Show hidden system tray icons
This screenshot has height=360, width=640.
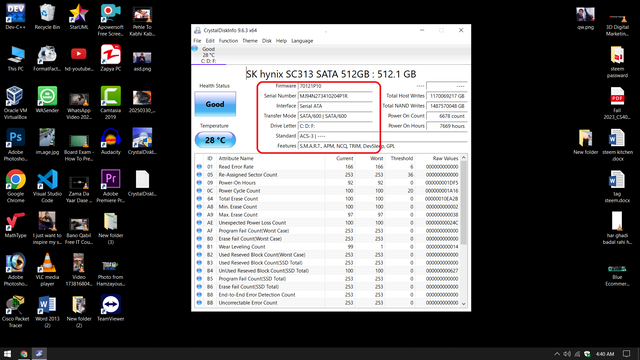coord(557,354)
